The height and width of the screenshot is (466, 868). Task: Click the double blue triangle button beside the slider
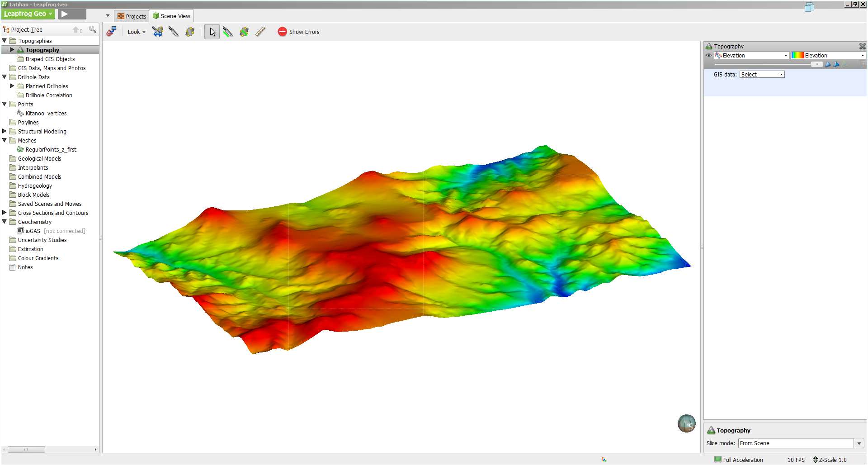coord(836,65)
